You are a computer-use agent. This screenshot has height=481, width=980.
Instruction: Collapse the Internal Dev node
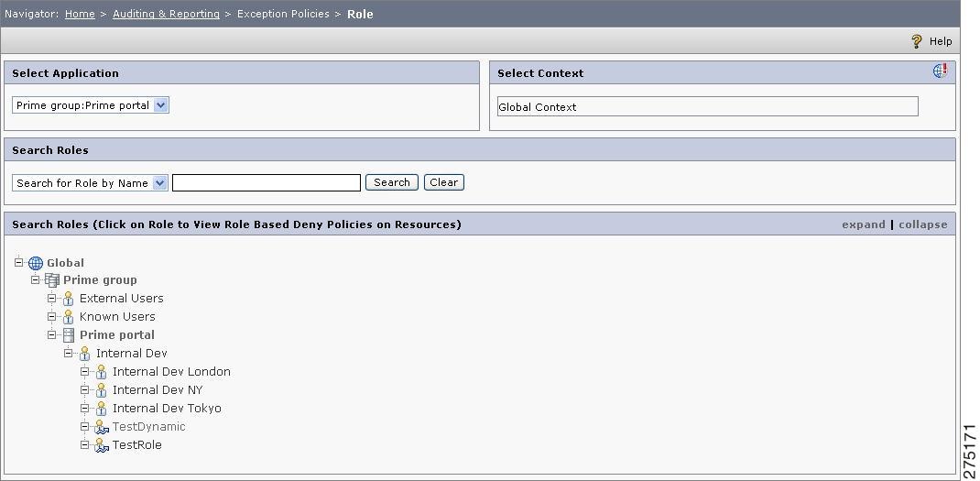click(68, 353)
